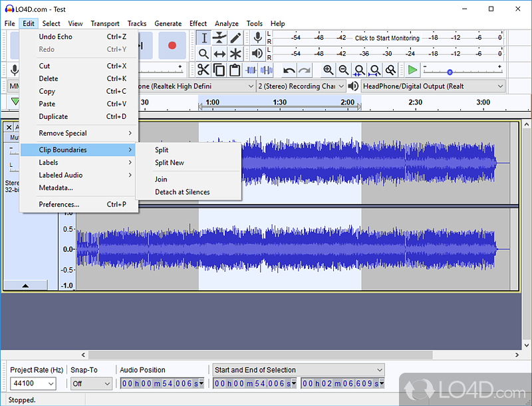The image size is (532, 406).
Task: Select the Zoom magnifier tool
Action: [x=204, y=54]
